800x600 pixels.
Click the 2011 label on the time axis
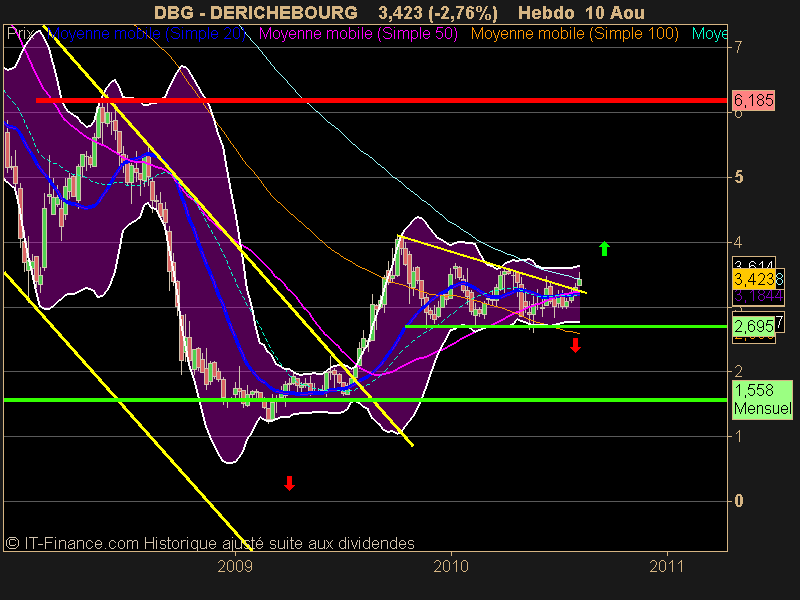[667, 566]
